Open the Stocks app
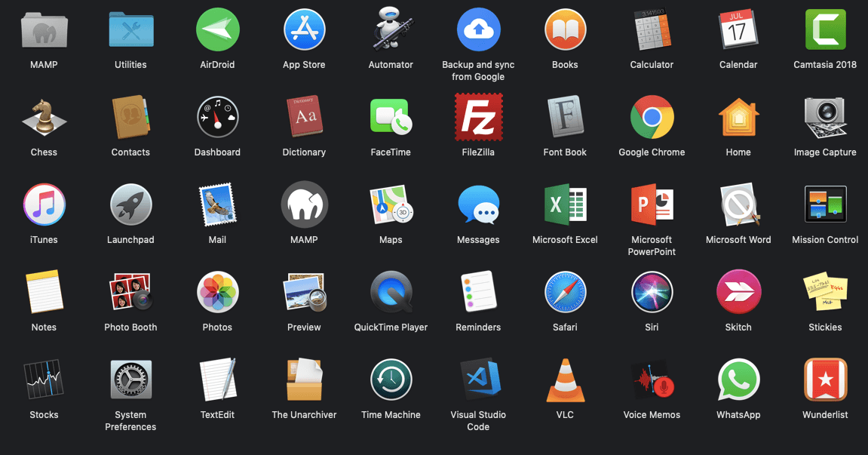Screen dimensions: 868x455 tap(44, 380)
